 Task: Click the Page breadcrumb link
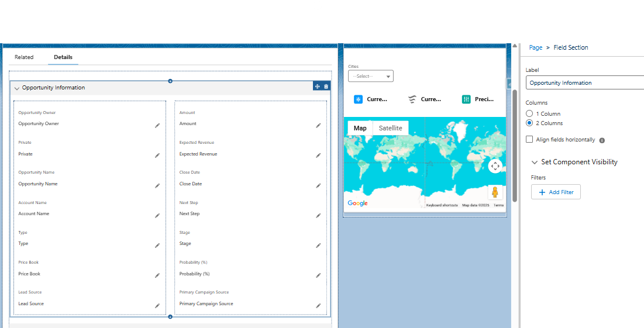click(535, 48)
